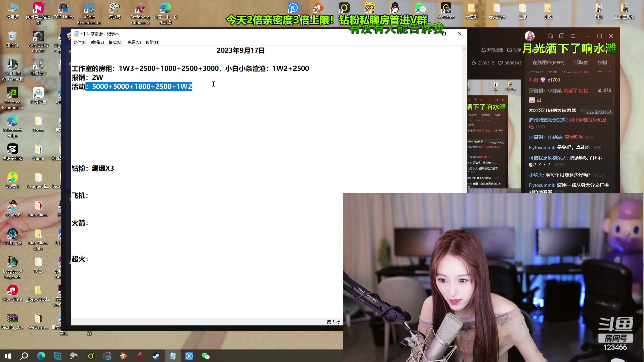Launch GeForce Experience from the desktop
This screenshot has width=644, height=362.
coord(13,98)
